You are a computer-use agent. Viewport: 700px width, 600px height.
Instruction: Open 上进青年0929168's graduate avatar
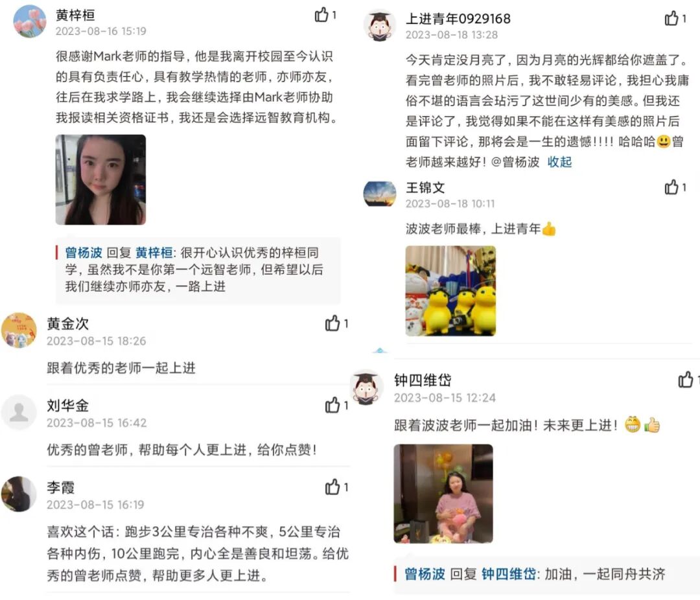tap(379, 25)
